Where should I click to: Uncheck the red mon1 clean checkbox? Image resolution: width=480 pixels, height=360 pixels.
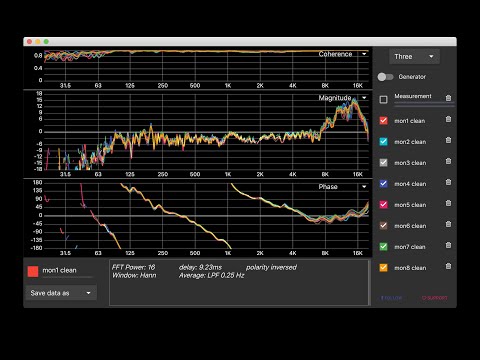tap(383, 120)
